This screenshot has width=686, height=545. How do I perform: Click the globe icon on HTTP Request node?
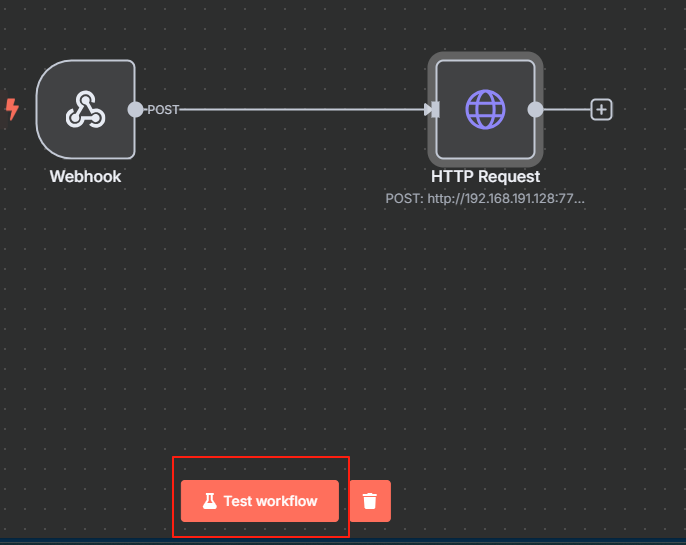pyautogui.click(x=485, y=110)
